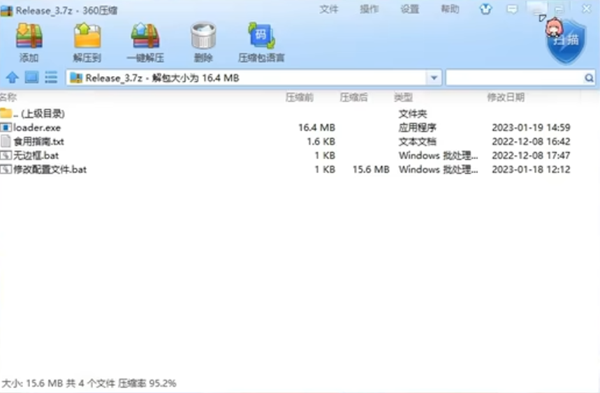Sort by 修改日期 column header
600x393 pixels.
click(x=506, y=97)
